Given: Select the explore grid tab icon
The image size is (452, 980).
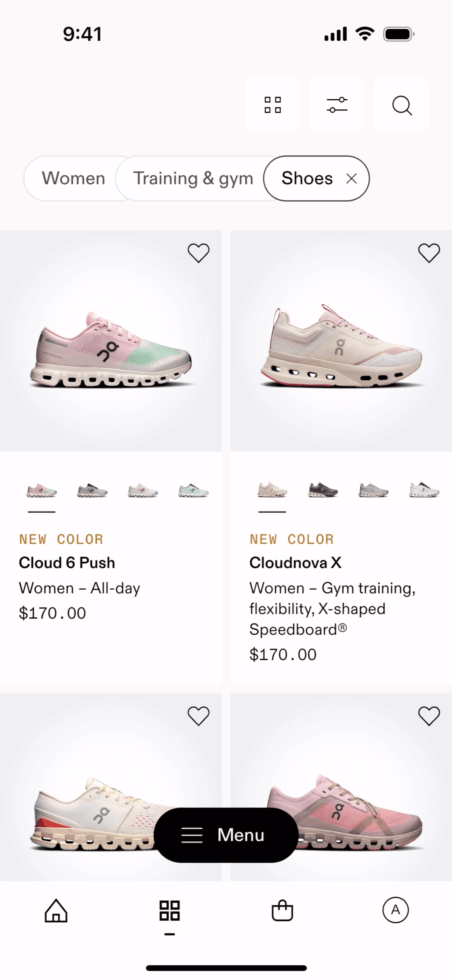Looking at the screenshot, I should (x=170, y=911).
